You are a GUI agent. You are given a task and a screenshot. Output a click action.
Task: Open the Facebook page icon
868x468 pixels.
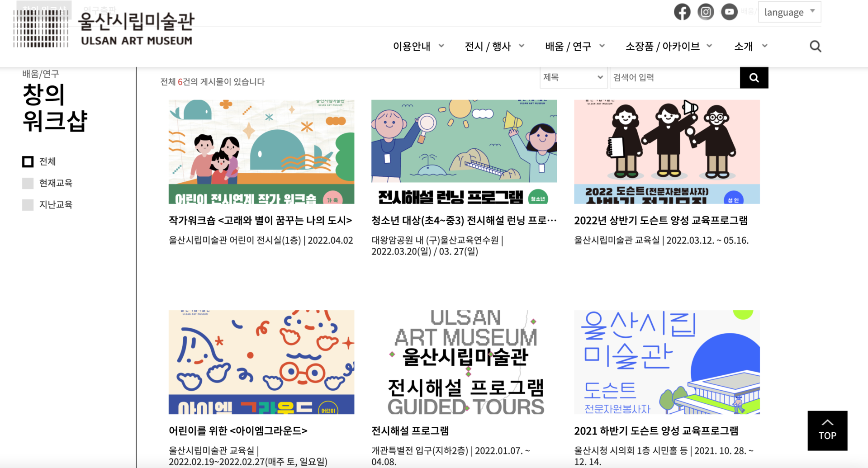[682, 12]
